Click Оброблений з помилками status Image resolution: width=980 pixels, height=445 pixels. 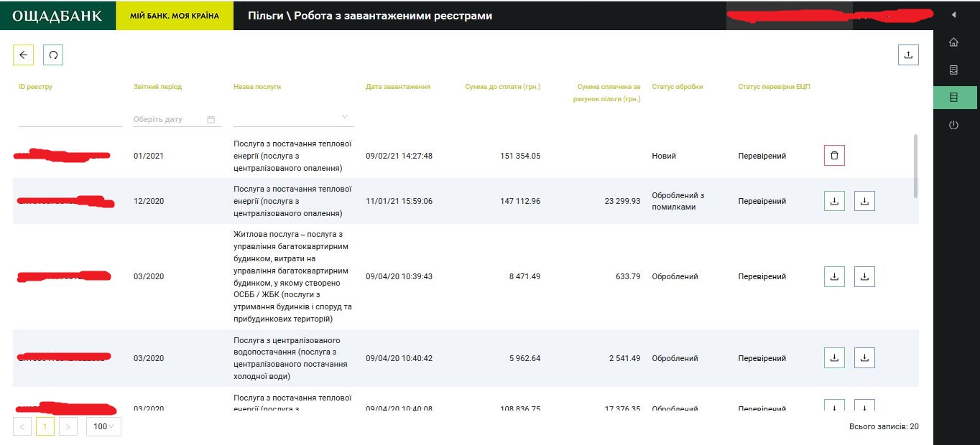(678, 201)
